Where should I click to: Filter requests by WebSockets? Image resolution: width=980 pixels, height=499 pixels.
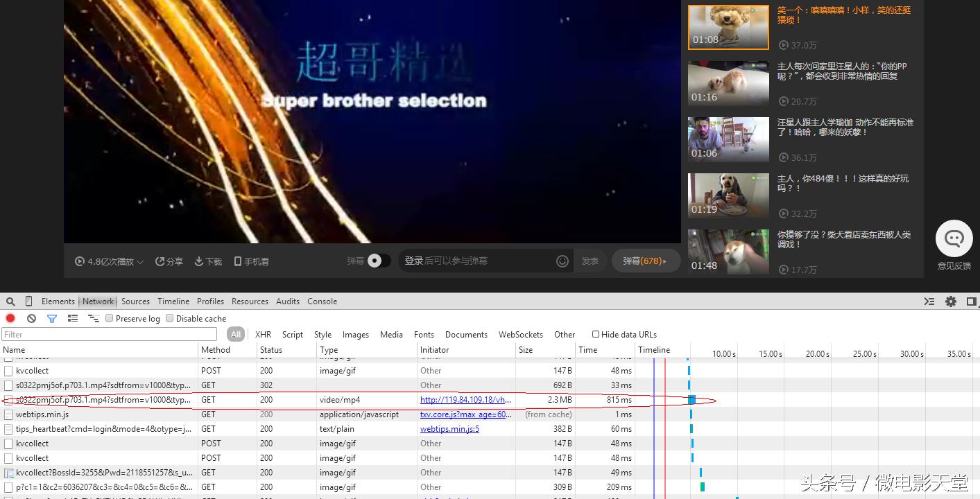(521, 335)
